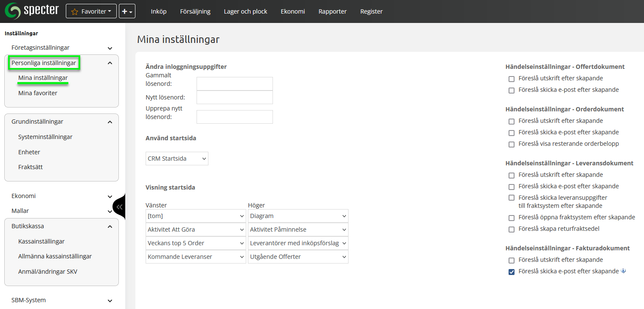Image resolution: width=644 pixels, height=309 pixels.
Task: Click the Specter logo icon
Action: (12, 11)
